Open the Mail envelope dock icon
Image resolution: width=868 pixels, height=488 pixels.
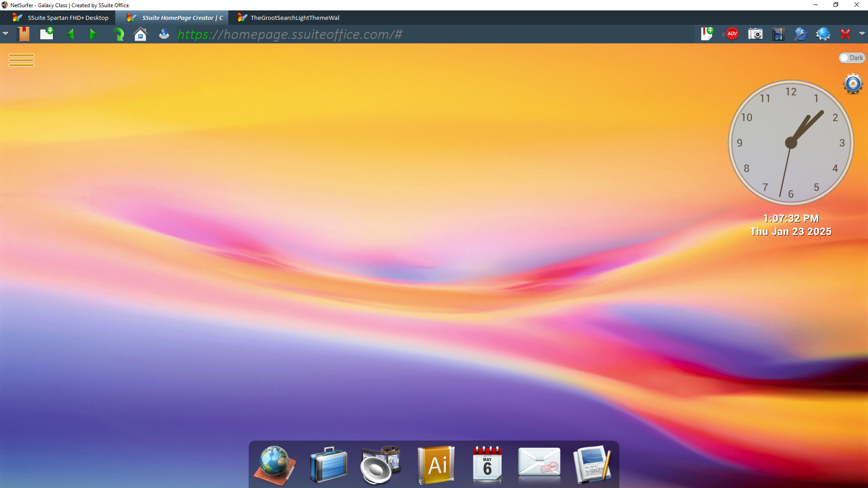539,465
